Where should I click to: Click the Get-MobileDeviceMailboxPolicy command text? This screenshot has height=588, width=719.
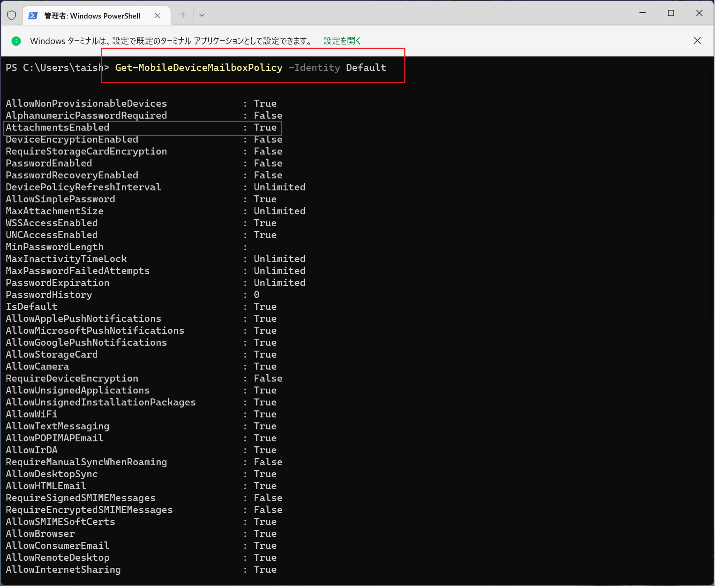(x=199, y=68)
